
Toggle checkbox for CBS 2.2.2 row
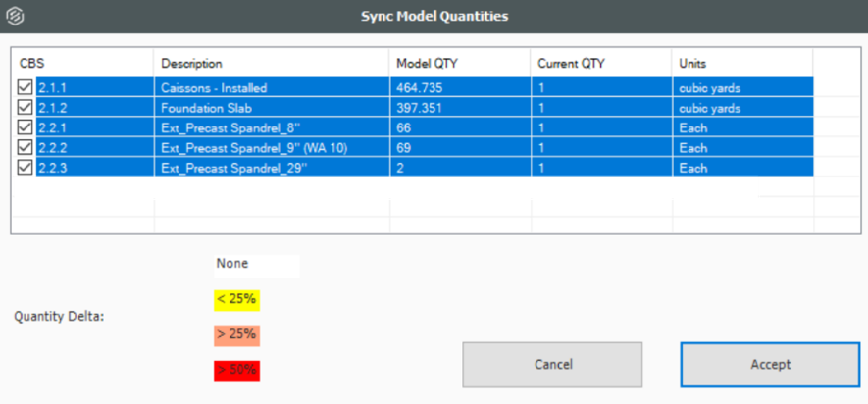click(x=26, y=148)
